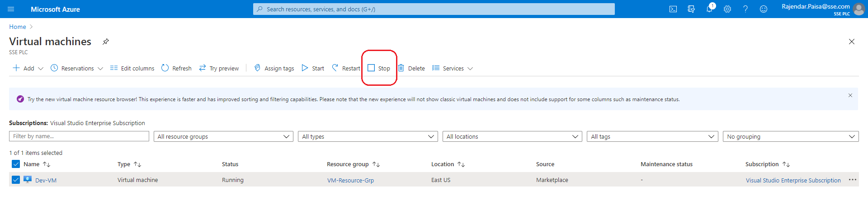This screenshot has height=210, width=868.
Task: Stop the selected virtual machine
Action: 379,68
